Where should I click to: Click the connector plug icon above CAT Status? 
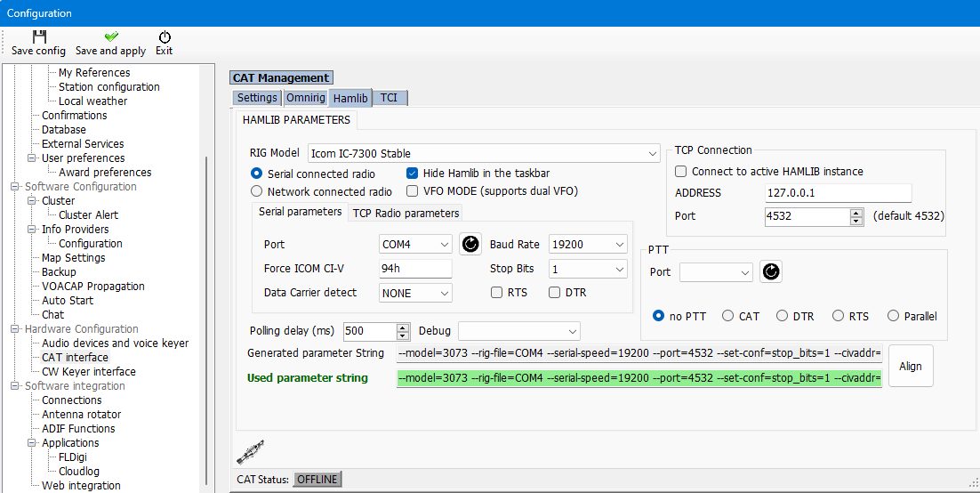251,452
